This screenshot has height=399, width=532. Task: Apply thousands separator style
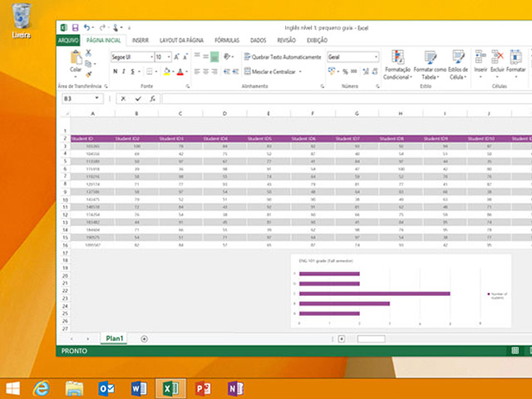coord(354,71)
